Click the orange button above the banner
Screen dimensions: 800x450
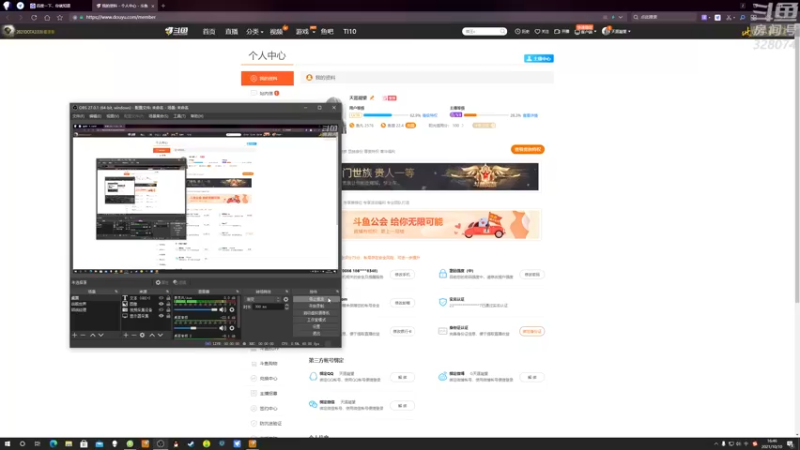pos(528,149)
